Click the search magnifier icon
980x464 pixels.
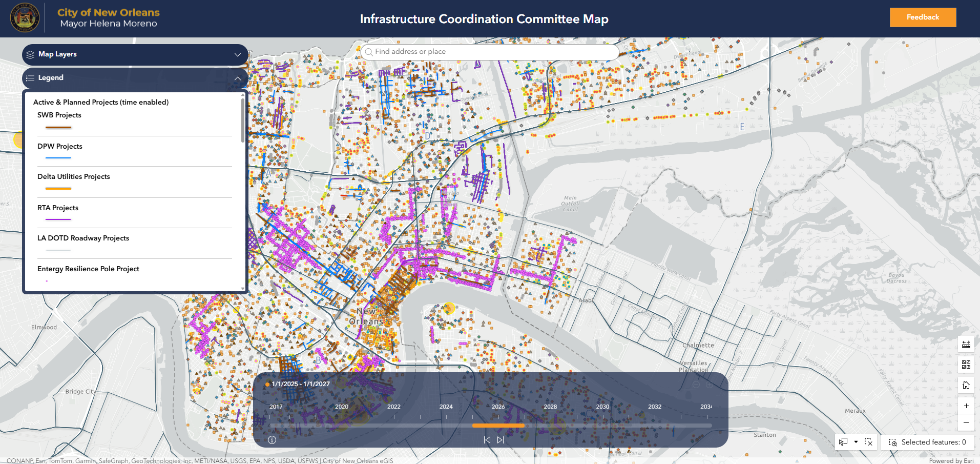(368, 52)
